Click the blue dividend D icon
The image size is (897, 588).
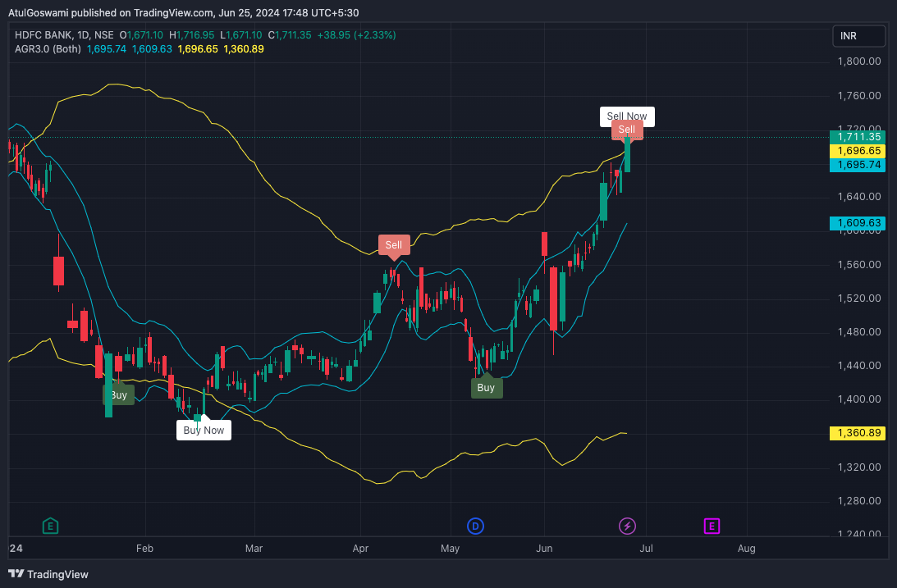coord(475,526)
